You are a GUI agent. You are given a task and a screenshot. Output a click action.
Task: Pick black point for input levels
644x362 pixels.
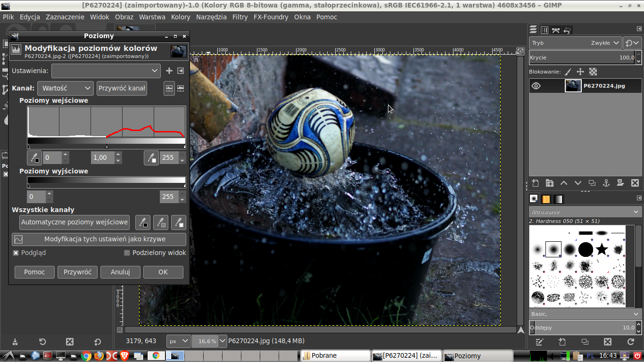click(x=34, y=158)
